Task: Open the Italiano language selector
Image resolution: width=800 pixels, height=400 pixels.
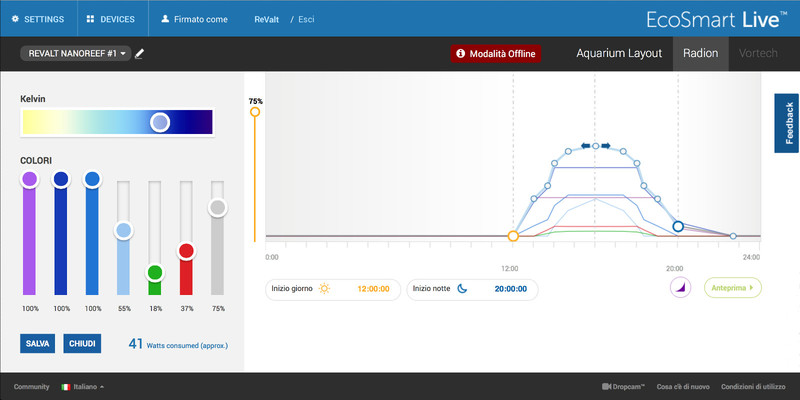Action: tap(83, 387)
